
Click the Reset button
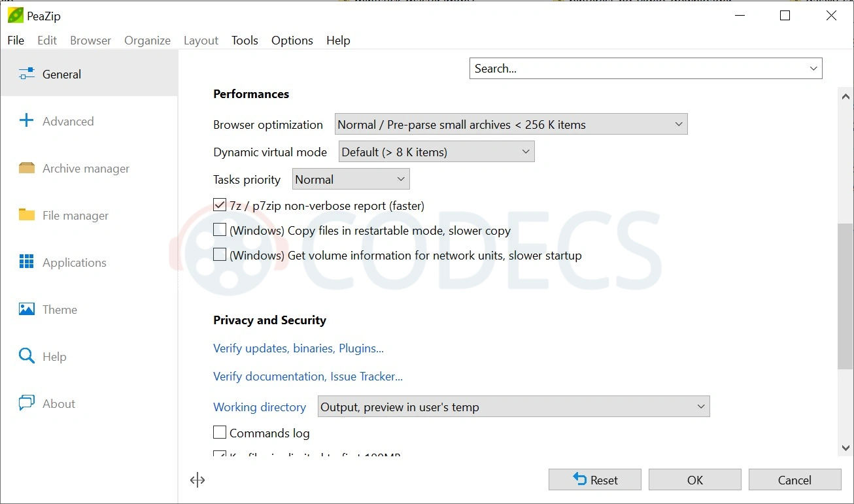[x=595, y=480]
